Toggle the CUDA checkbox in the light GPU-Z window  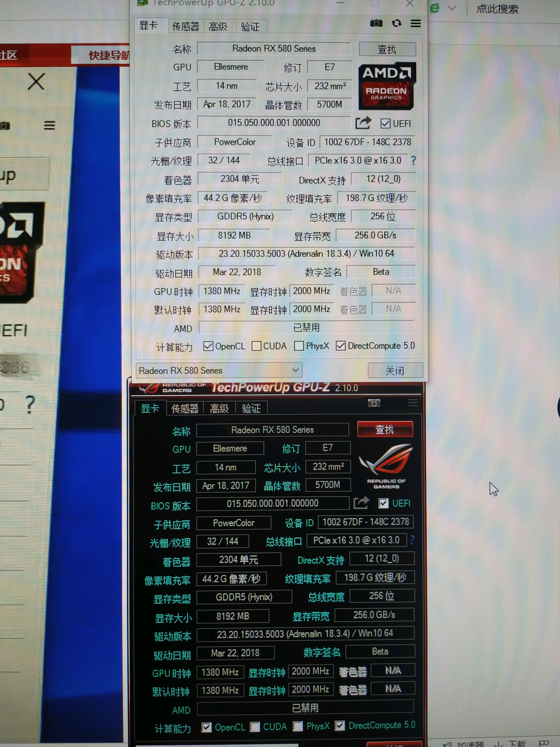256,346
